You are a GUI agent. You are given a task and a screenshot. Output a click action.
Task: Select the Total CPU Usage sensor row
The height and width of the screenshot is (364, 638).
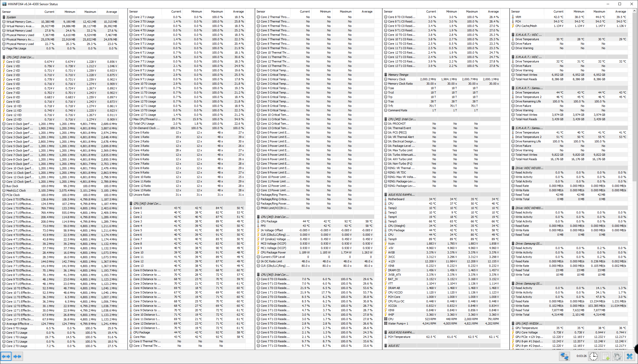(x=144, y=124)
